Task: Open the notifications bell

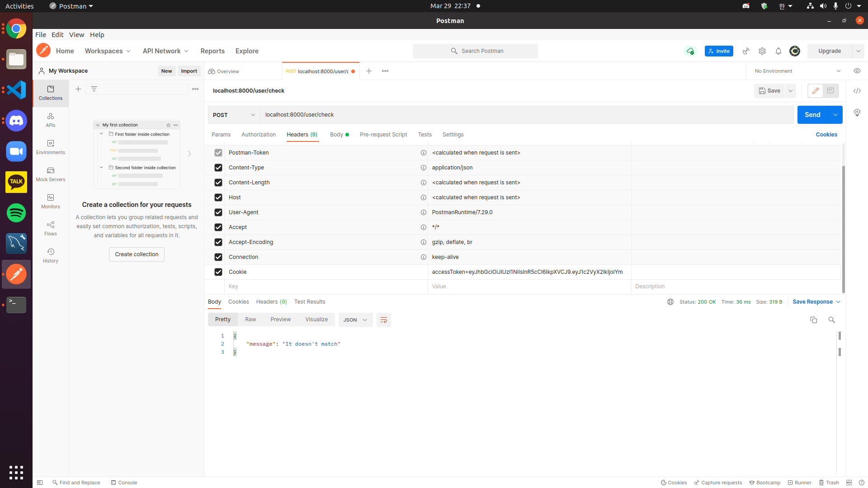Action: 778,51
